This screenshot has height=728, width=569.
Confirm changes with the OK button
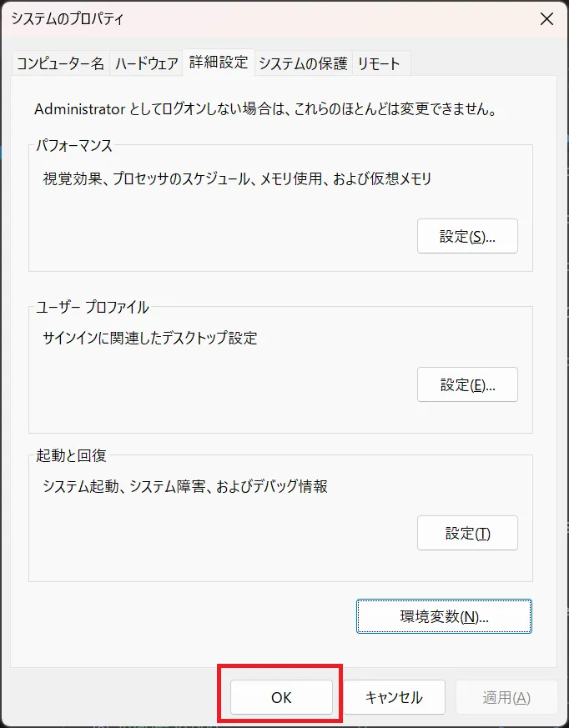point(280,696)
